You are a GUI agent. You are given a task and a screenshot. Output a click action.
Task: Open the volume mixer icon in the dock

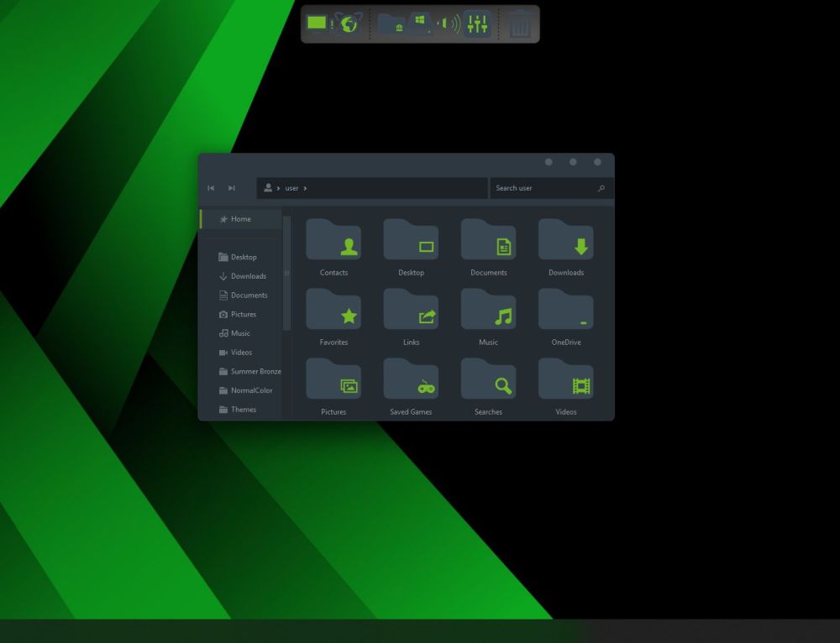[x=476, y=24]
